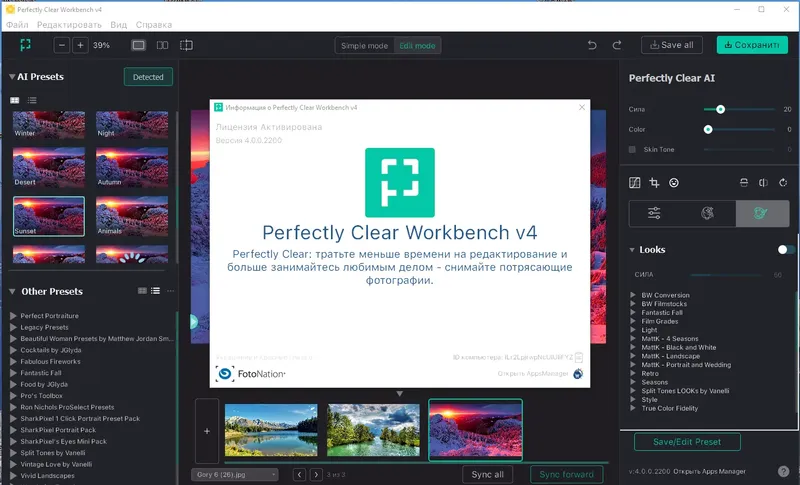The width and height of the screenshot is (800, 485).
Task: Collapse the Other Presets section
Action: pyautogui.click(x=12, y=292)
